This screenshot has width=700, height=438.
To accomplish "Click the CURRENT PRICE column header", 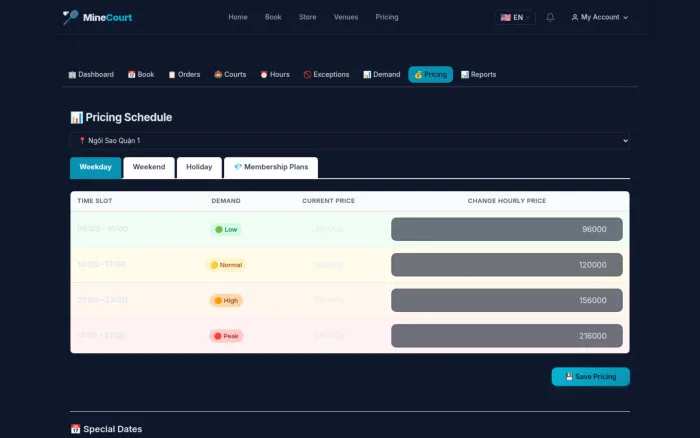I will coord(329,201).
